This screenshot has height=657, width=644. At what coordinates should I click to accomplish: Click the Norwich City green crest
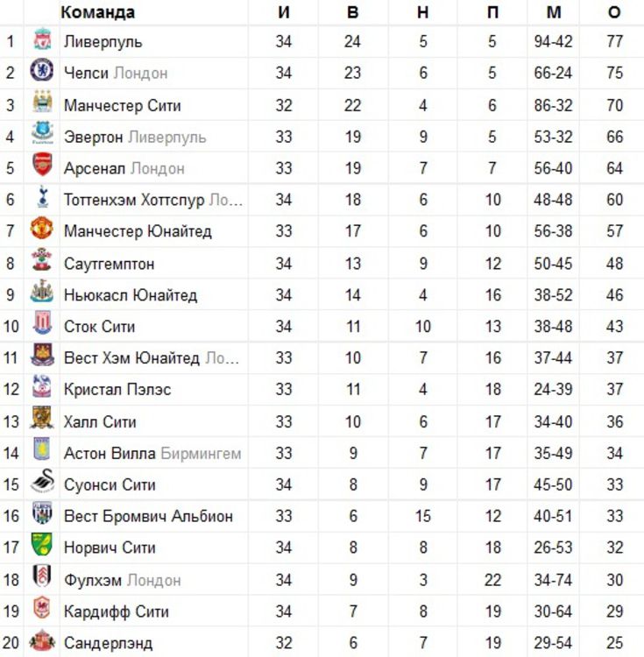point(42,544)
